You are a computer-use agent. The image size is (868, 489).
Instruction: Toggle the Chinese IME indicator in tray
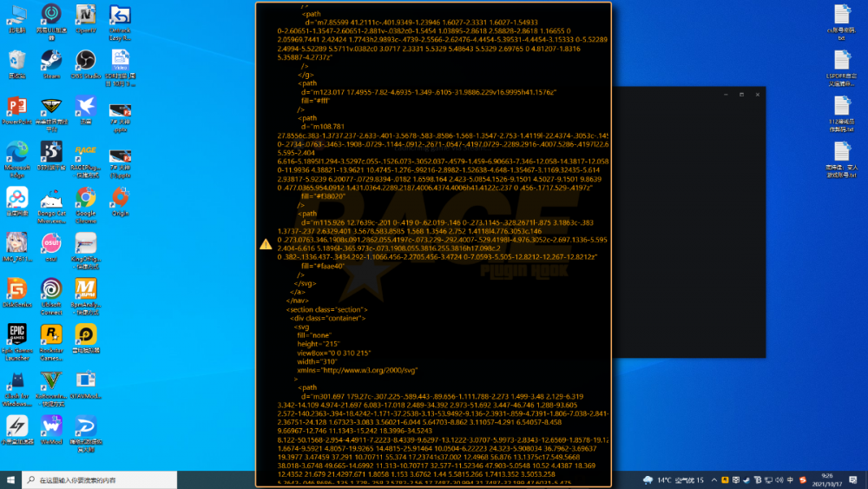(x=791, y=480)
